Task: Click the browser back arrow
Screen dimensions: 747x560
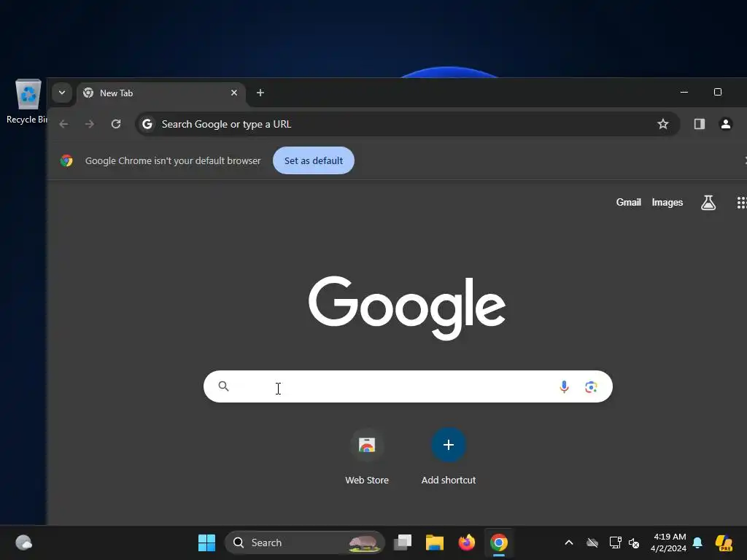Action: pos(64,124)
